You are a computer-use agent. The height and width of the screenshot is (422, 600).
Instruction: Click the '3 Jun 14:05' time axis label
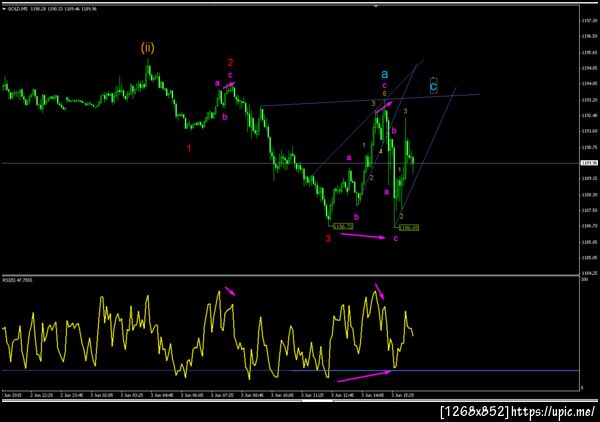372,395
